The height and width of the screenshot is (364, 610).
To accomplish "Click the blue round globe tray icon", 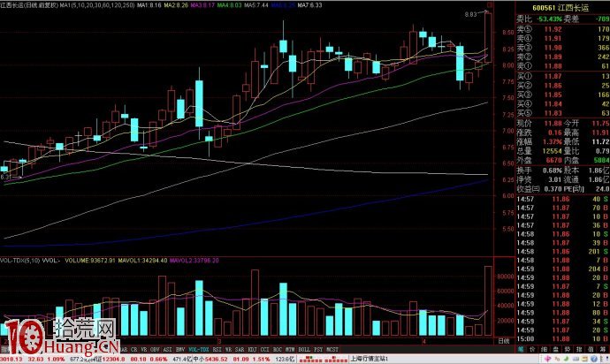I will click(594, 359).
